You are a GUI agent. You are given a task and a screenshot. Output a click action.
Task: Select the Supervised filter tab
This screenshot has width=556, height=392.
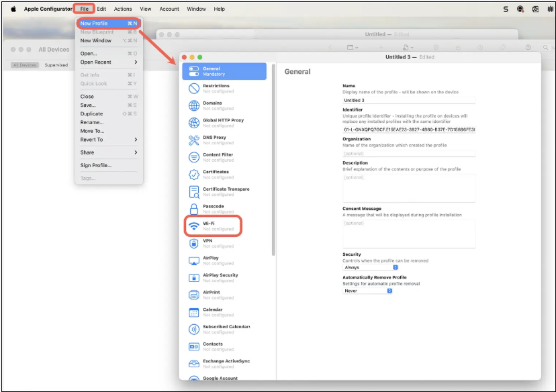pyautogui.click(x=56, y=65)
